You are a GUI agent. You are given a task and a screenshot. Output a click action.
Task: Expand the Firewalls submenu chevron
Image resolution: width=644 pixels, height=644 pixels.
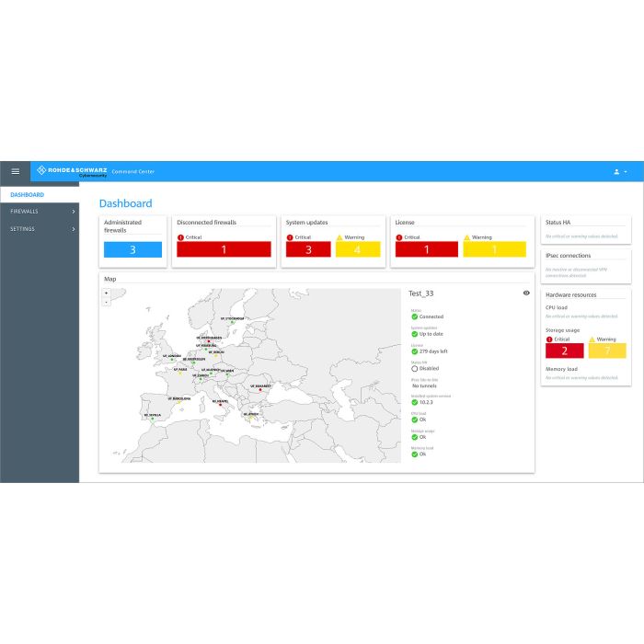pos(74,211)
